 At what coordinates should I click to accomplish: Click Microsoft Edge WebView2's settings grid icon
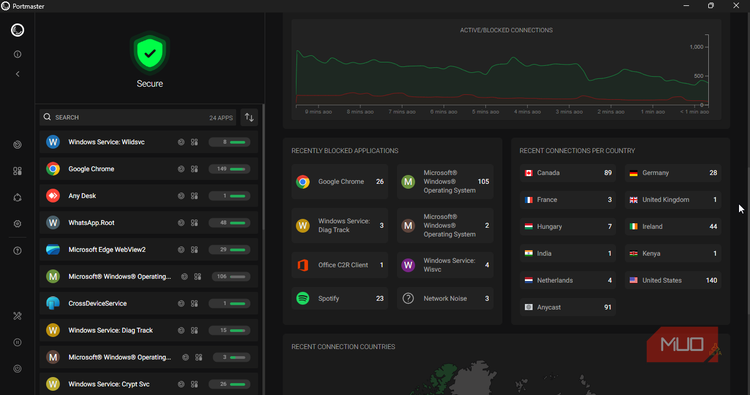[x=194, y=250]
